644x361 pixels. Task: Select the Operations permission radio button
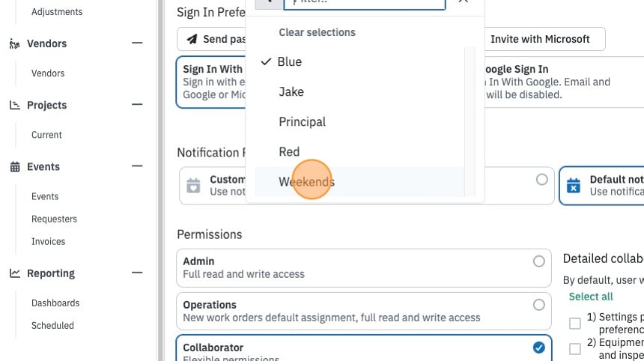[539, 305]
